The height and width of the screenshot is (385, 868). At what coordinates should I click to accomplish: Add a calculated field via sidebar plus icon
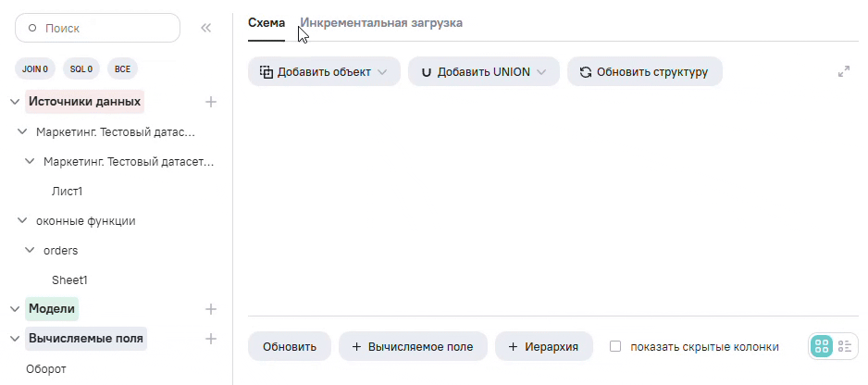211,339
